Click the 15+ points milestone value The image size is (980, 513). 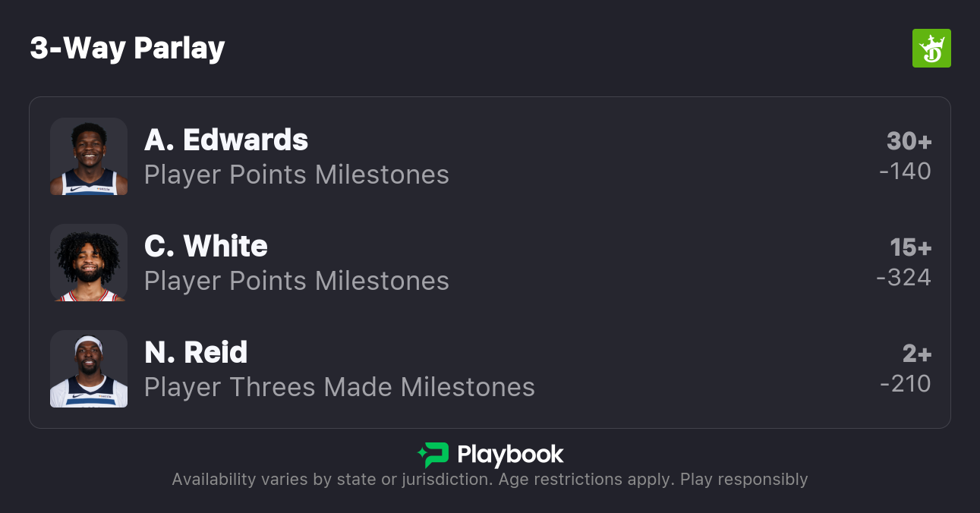point(910,247)
